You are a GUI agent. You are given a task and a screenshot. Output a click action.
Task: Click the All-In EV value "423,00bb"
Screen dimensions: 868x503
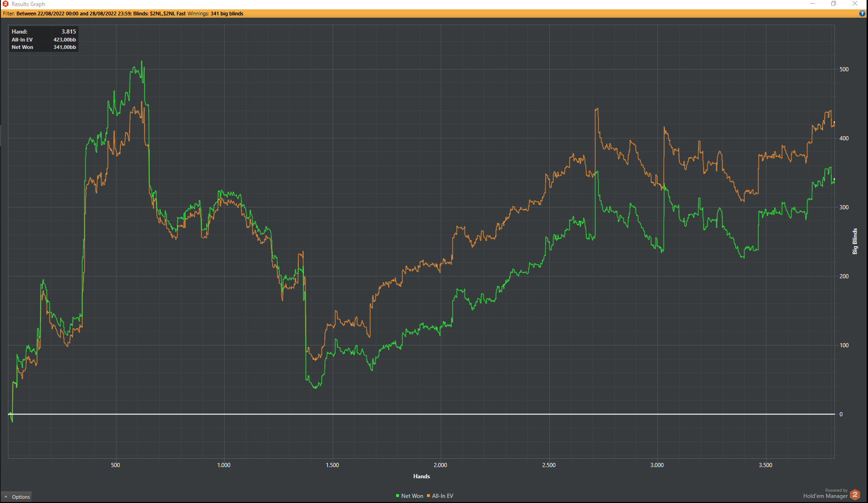[x=65, y=40]
